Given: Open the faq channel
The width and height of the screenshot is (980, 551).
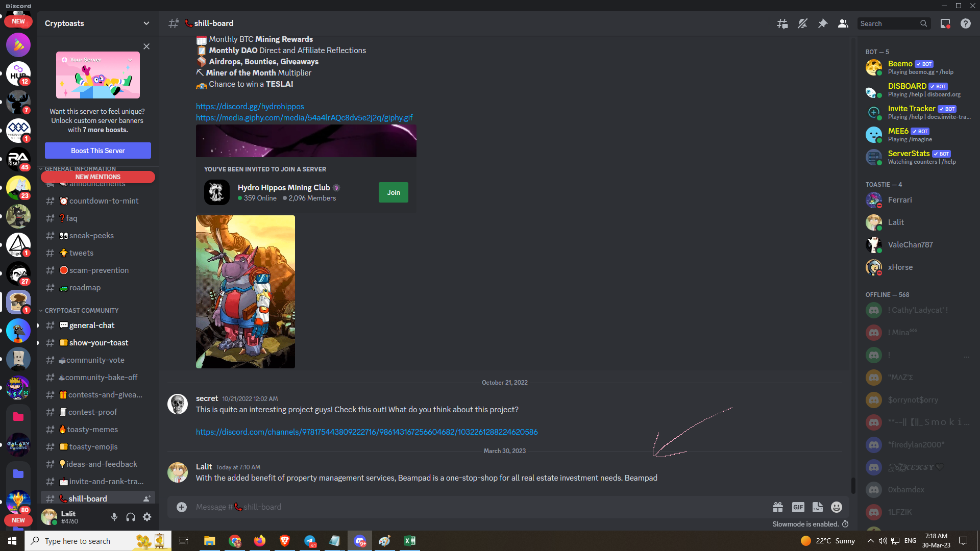Looking at the screenshot, I should pos(98,218).
